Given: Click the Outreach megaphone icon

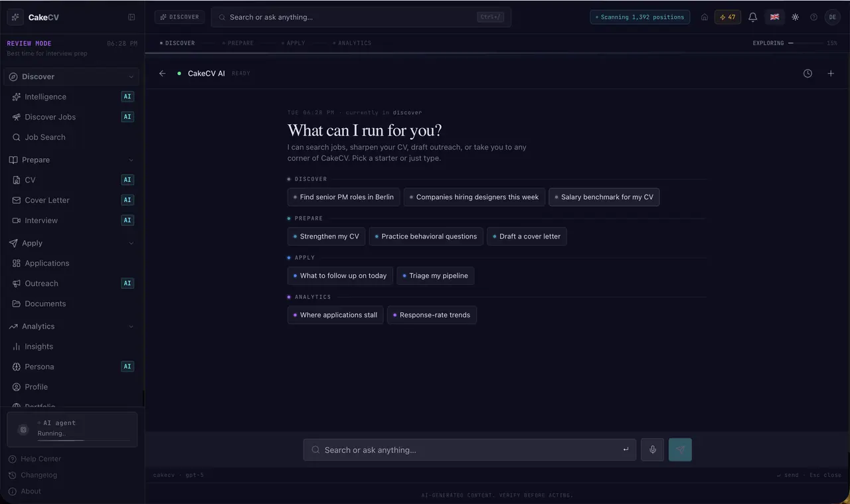Looking at the screenshot, I should pos(17,284).
